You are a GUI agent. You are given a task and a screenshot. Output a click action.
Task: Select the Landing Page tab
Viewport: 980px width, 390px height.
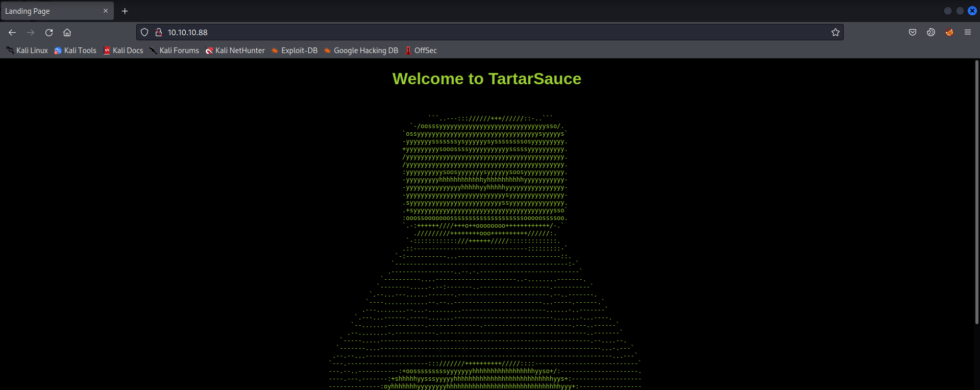[x=57, y=11]
